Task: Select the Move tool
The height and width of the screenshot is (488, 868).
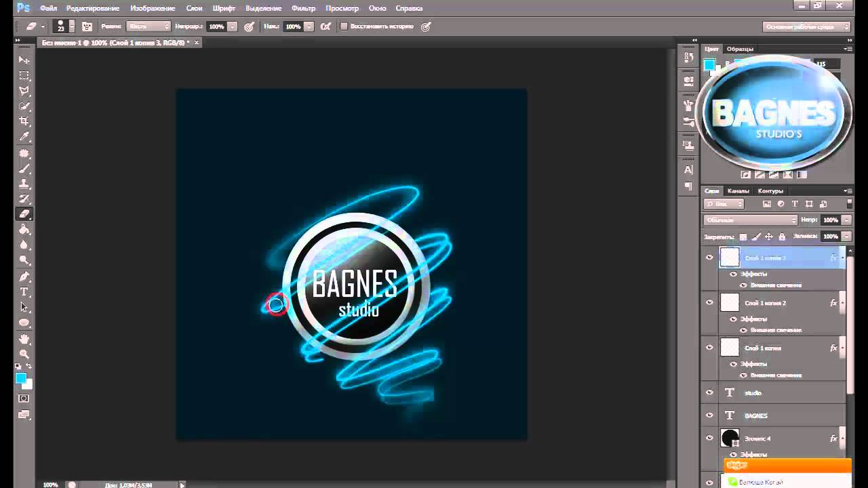Action: click(x=24, y=60)
